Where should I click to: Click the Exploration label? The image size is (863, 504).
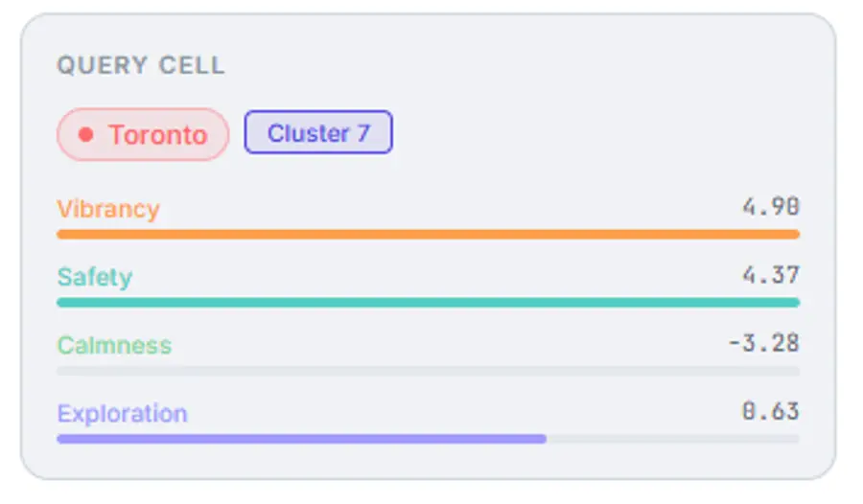[x=122, y=414]
